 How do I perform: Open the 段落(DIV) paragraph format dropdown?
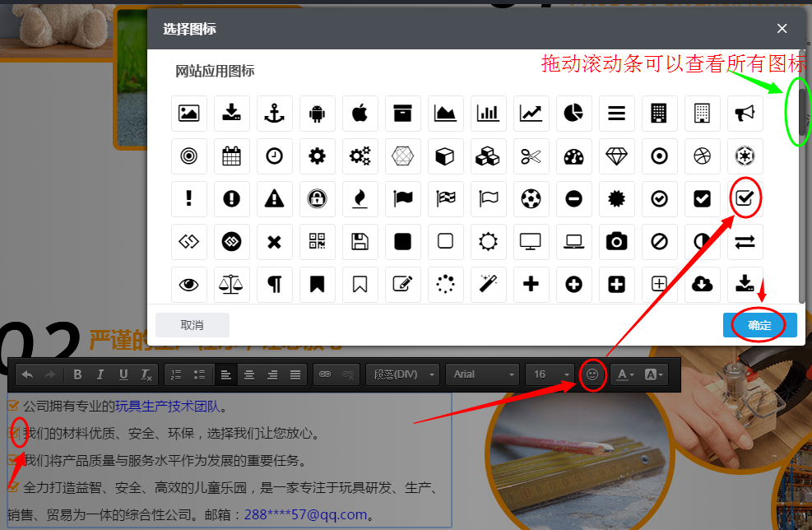402,374
